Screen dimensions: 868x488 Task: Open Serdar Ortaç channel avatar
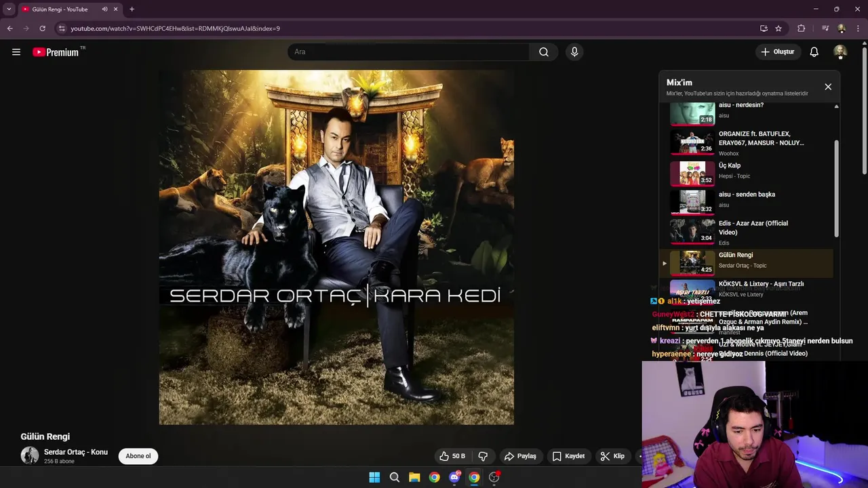pyautogui.click(x=30, y=455)
